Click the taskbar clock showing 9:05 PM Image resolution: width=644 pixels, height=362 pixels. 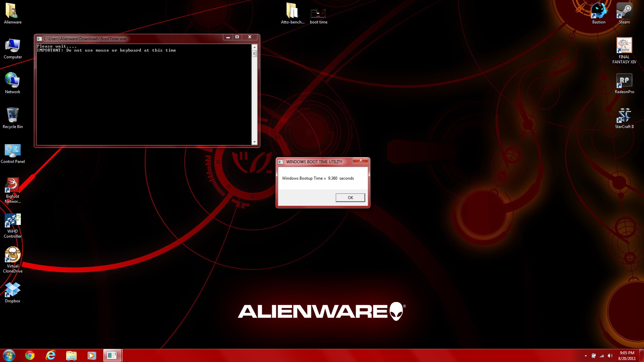[x=627, y=356]
